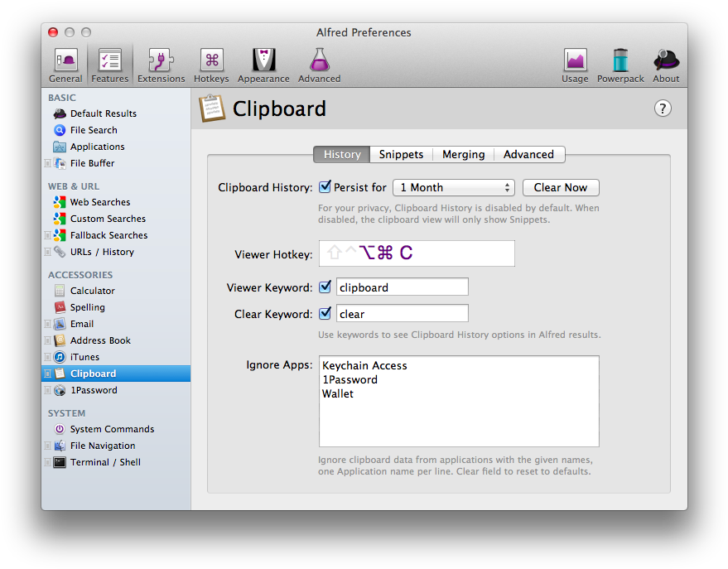
Task: Open the Advanced flask toolbar icon
Action: point(319,65)
